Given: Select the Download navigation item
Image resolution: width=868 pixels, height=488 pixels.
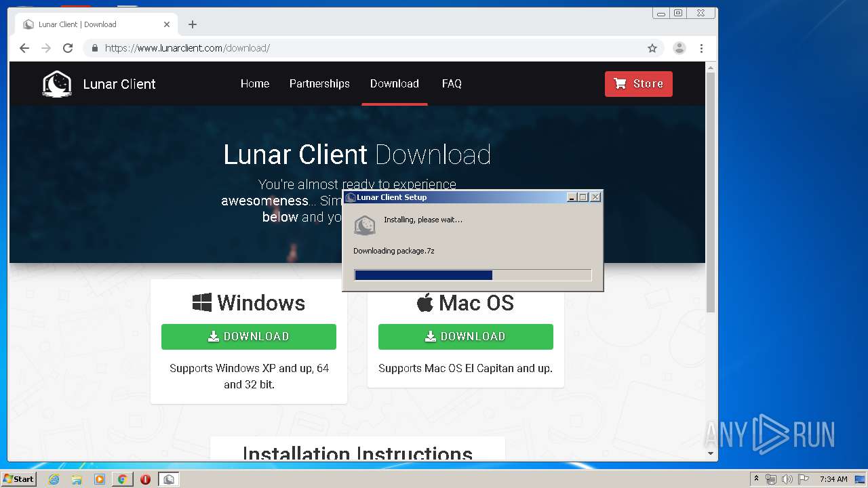Looking at the screenshot, I should click(x=395, y=84).
